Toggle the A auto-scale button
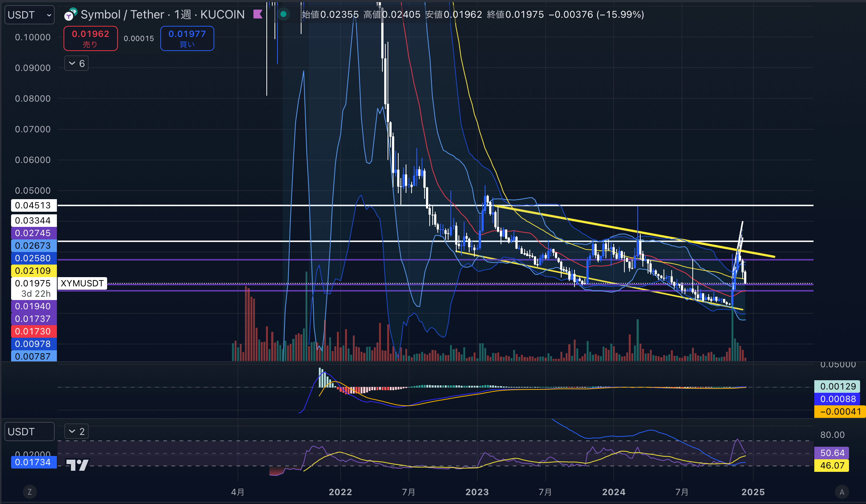The image size is (866, 504). tap(842, 492)
